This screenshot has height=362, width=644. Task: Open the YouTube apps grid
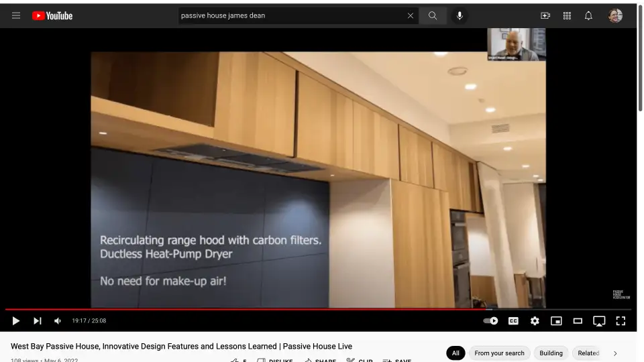click(x=567, y=15)
